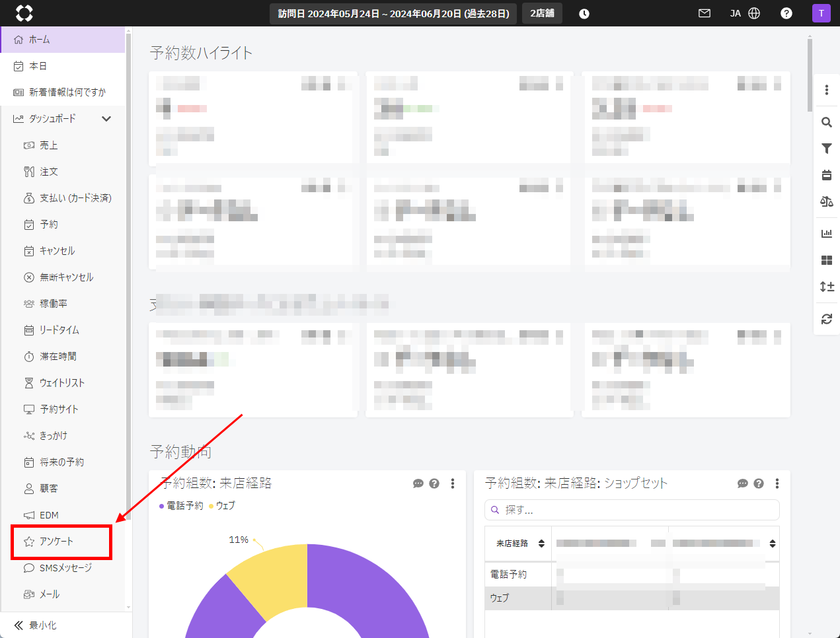The image size is (840, 638).
Task: Select the ウェブ table row
Action: 632,598
